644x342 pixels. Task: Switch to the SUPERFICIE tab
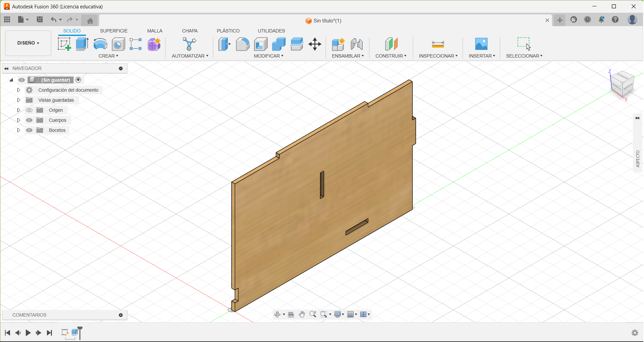[x=114, y=31]
